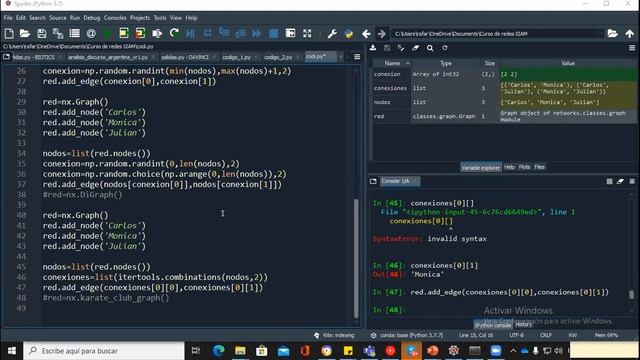Click the editor vertical scrollbar
Image resolution: width=640 pixels, height=360 pixels.
[x=356, y=258]
